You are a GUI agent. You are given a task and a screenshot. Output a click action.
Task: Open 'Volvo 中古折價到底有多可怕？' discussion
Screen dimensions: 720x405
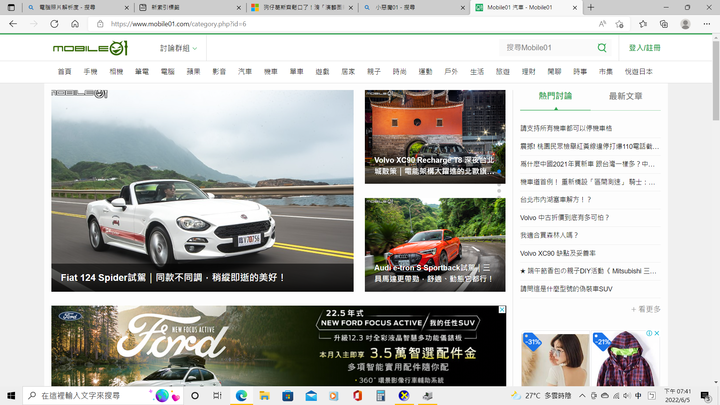coord(564,218)
